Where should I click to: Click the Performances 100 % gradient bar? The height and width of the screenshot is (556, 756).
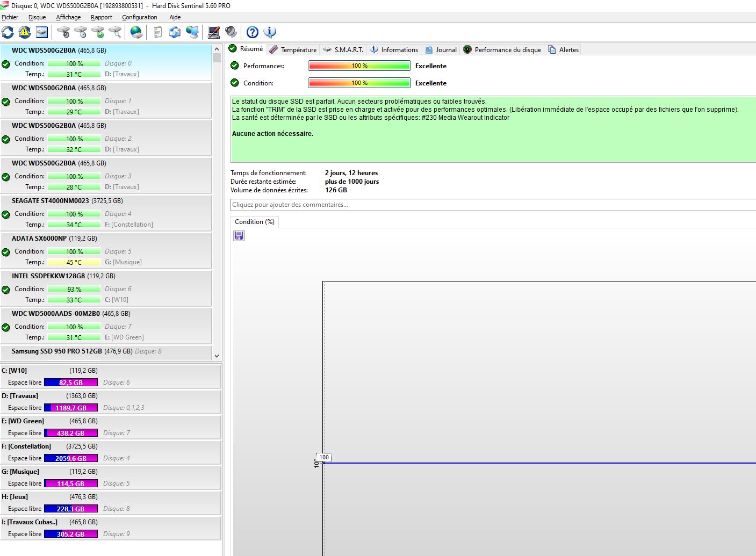click(359, 66)
